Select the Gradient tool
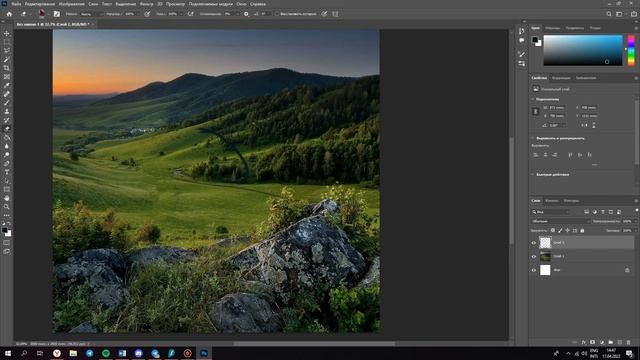640x360 pixels. click(7, 137)
